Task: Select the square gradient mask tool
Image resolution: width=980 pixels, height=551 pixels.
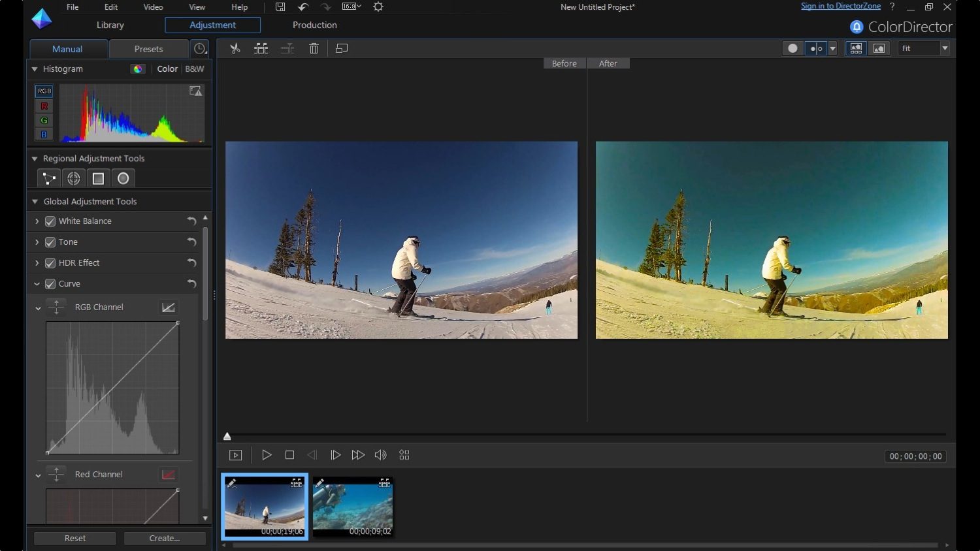Action: pyautogui.click(x=98, y=178)
